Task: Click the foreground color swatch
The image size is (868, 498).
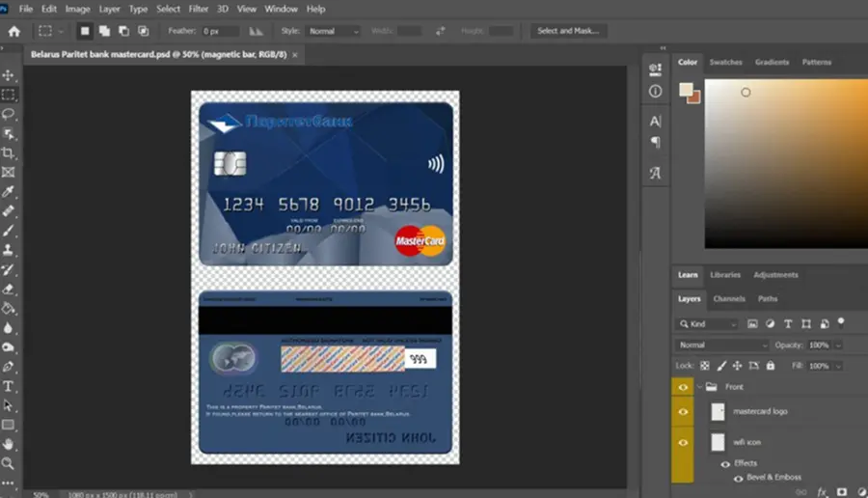Action: [x=686, y=89]
